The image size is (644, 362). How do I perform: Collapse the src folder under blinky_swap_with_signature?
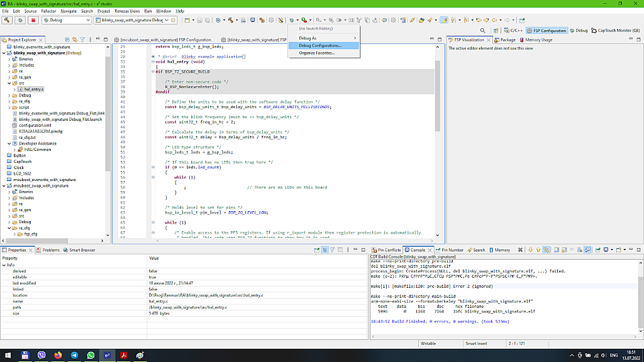click(9, 82)
